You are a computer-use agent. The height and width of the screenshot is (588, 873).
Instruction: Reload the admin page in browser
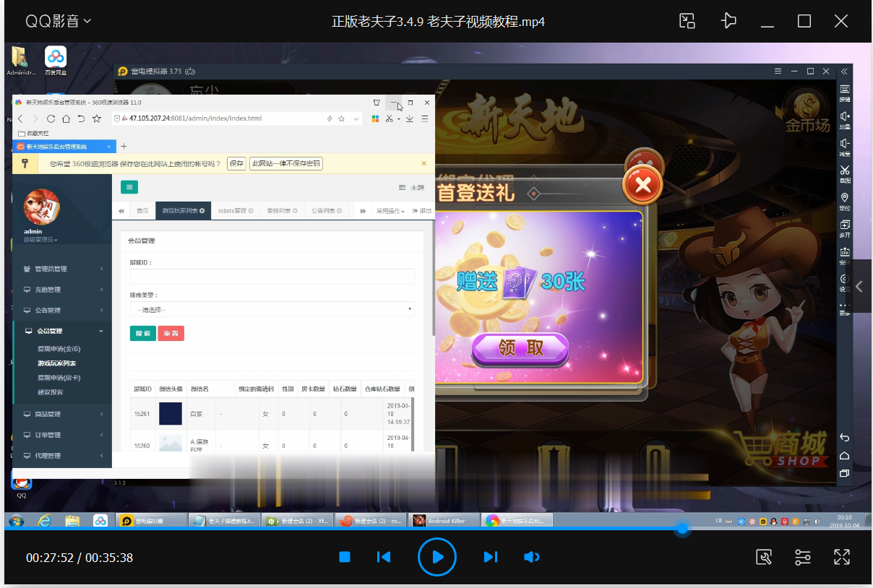coord(51,118)
